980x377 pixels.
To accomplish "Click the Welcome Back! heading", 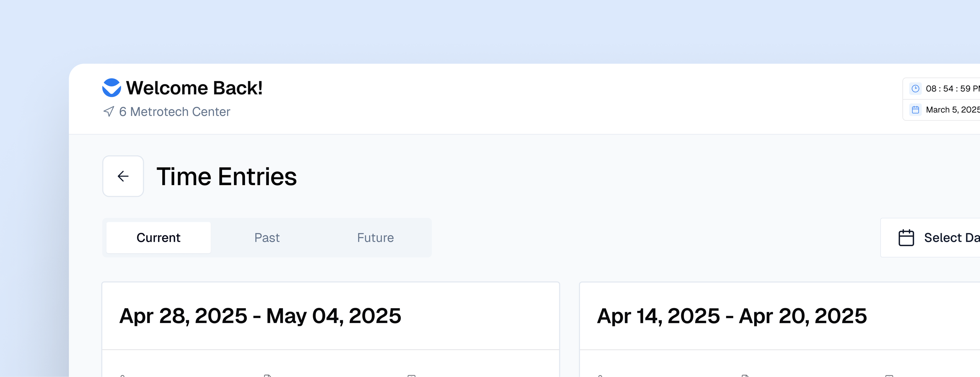I will (194, 88).
